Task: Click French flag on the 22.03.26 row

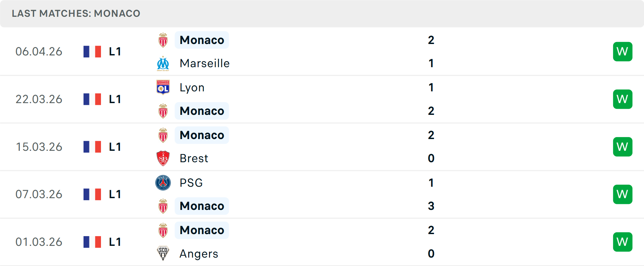Action: click(x=92, y=99)
